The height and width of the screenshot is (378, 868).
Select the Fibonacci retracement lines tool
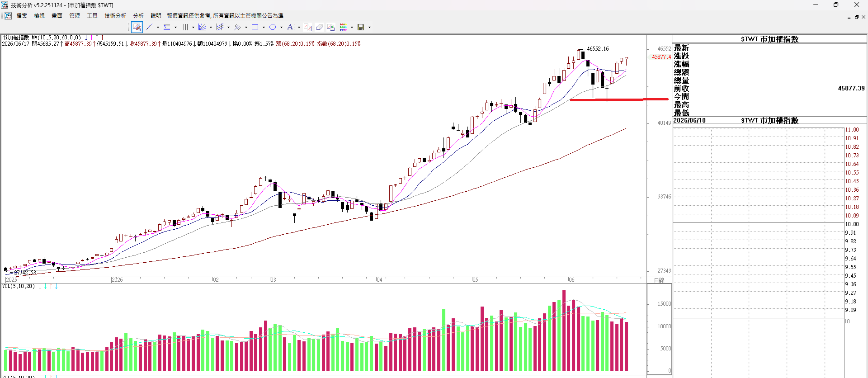coord(167,27)
